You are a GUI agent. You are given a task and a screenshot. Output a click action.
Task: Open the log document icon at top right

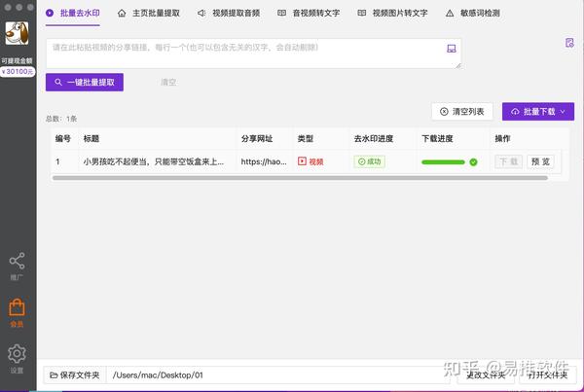point(569,43)
